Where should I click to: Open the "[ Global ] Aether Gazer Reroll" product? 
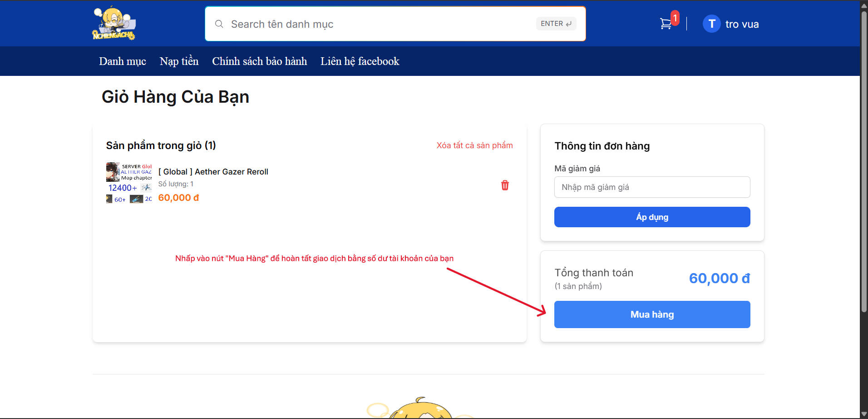point(213,171)
